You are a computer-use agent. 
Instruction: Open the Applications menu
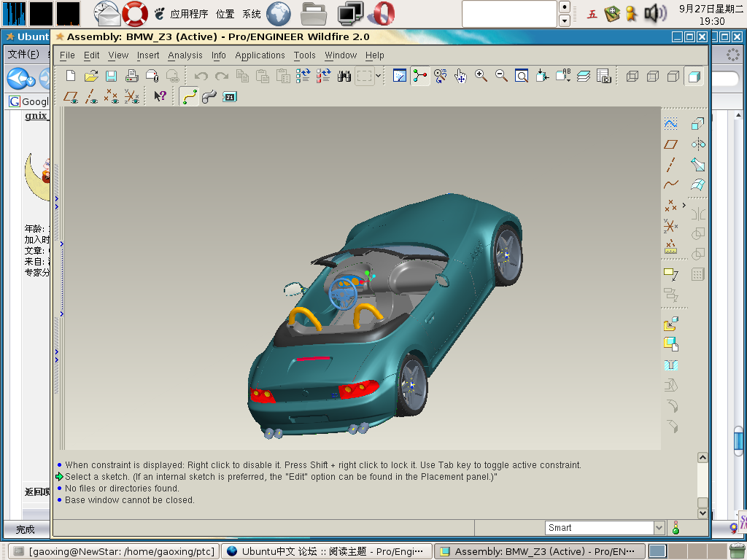[x=260, y=55]
